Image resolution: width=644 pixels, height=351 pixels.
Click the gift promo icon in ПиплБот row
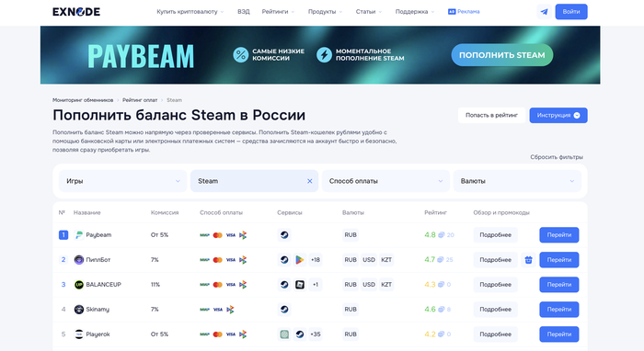click(529, 259)
